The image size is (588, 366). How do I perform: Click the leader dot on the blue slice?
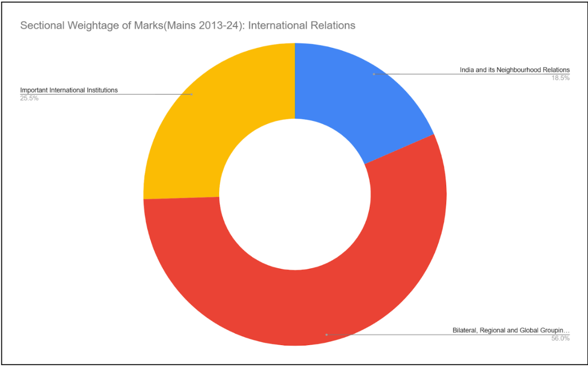(x=374, y=74)
